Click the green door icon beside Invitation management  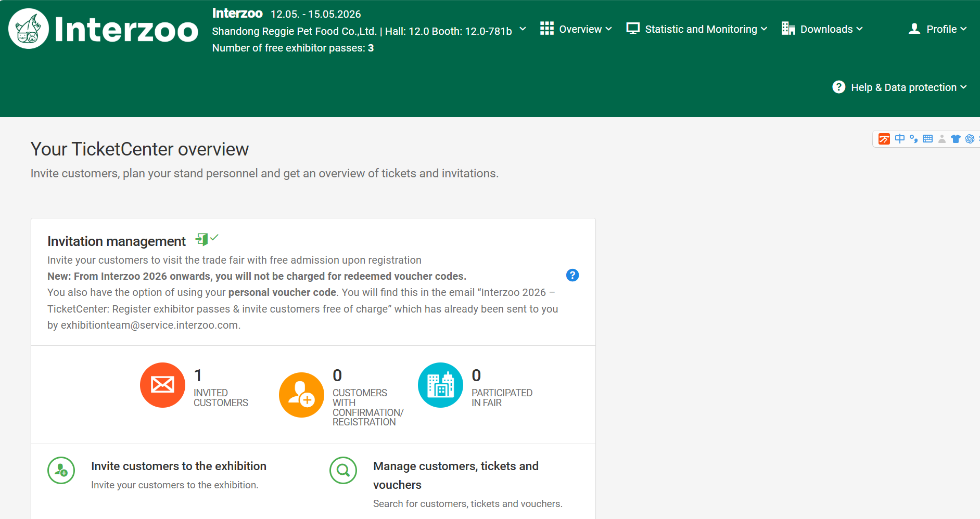[202, 239]
